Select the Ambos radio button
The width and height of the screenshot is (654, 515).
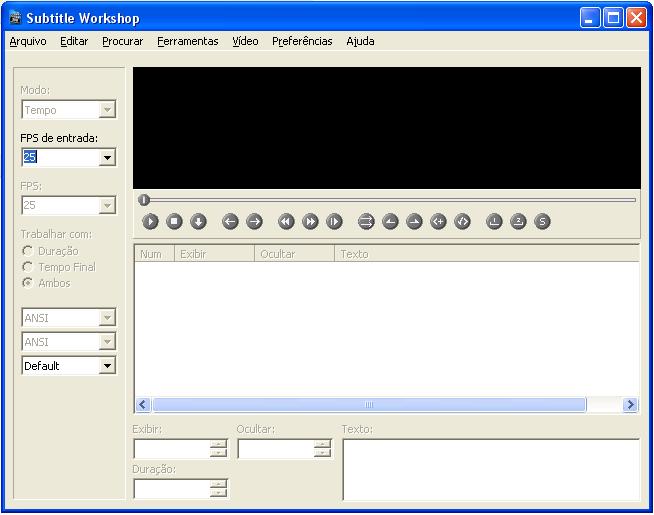28,283
